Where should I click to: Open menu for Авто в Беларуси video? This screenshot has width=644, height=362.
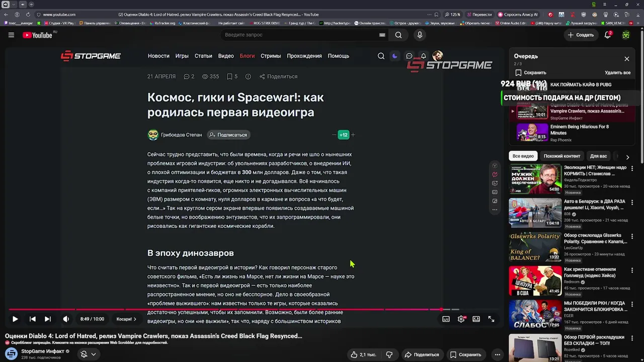[632, 203]
